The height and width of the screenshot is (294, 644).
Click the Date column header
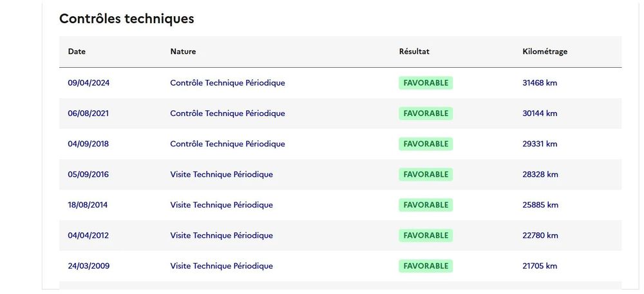tap(77, 52)
